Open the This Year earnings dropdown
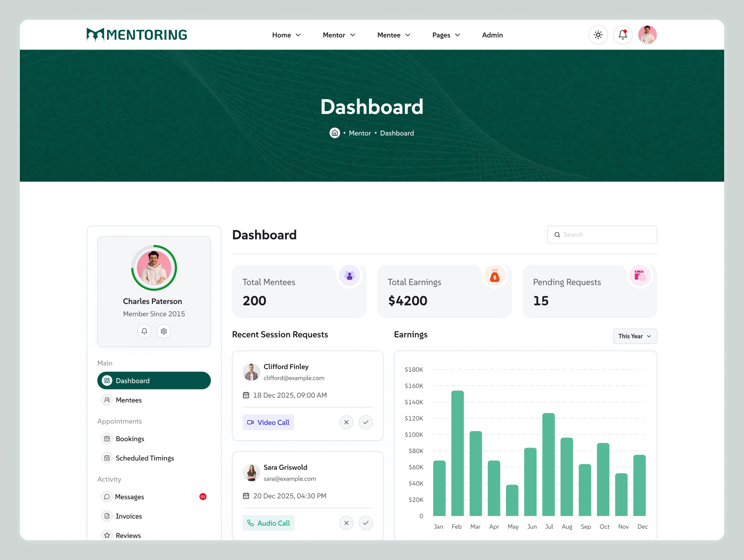Screen dimensions: 744x560 (x=634, y=336)
